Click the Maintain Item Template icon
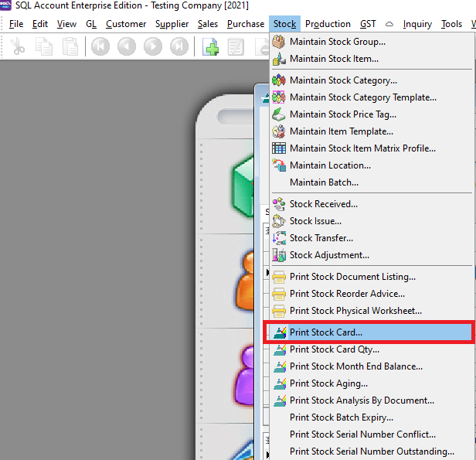 279,131
